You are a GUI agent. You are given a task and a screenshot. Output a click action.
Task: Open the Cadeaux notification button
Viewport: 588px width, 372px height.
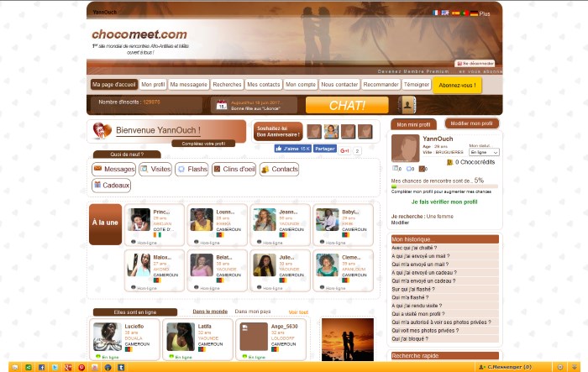(112, 186)
